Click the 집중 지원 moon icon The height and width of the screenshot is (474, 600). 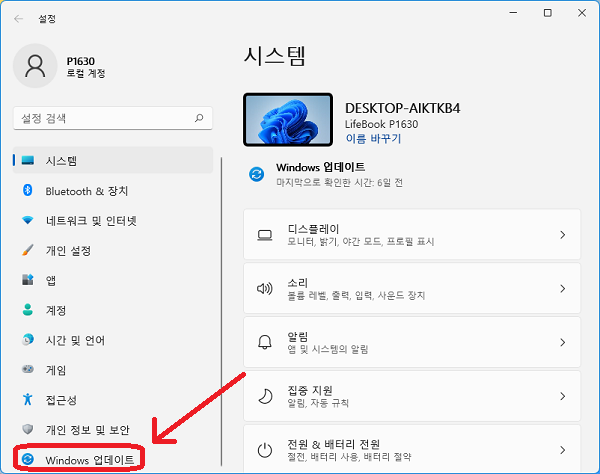[265, 396]
